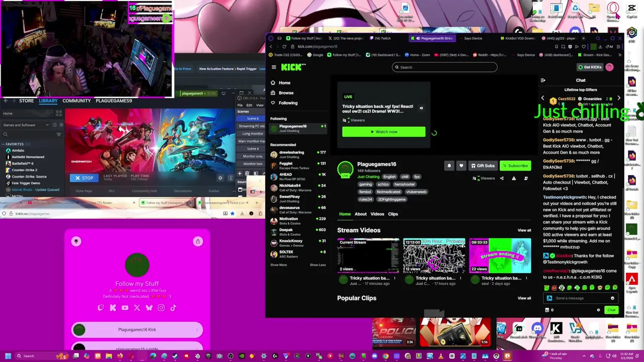Open chat settings gear
This screenshot has width=644, height=362.
click(598, 310)
